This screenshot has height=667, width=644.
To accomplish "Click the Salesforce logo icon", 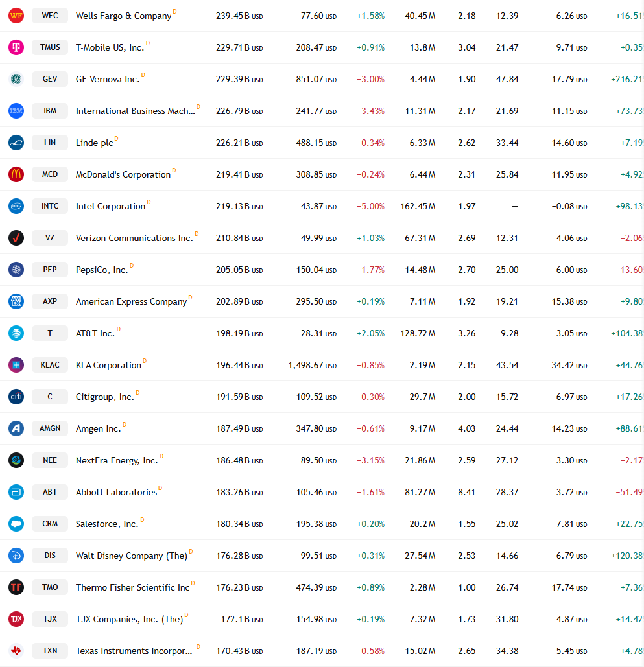I will (16, 524).
